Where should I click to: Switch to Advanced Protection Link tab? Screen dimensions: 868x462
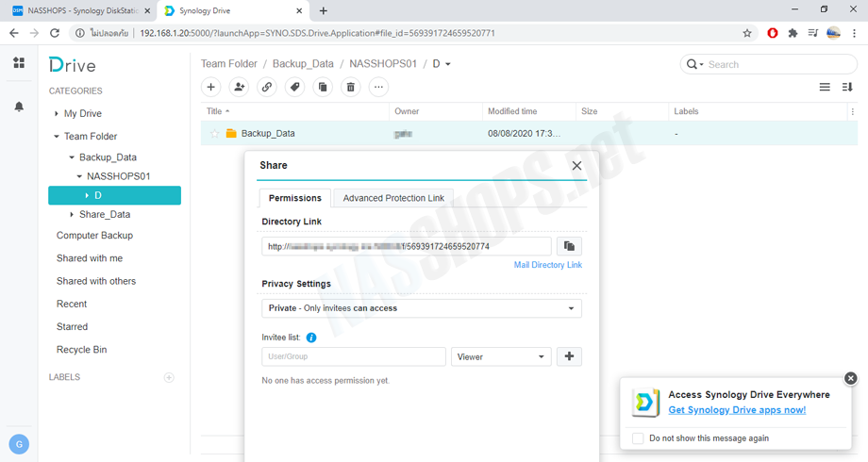pos(393,198)
